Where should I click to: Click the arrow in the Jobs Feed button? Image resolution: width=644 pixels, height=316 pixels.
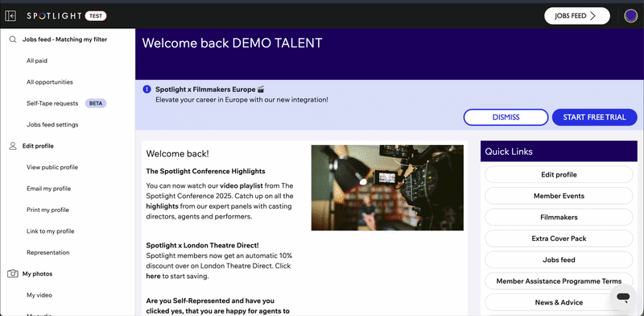(592, 16)
